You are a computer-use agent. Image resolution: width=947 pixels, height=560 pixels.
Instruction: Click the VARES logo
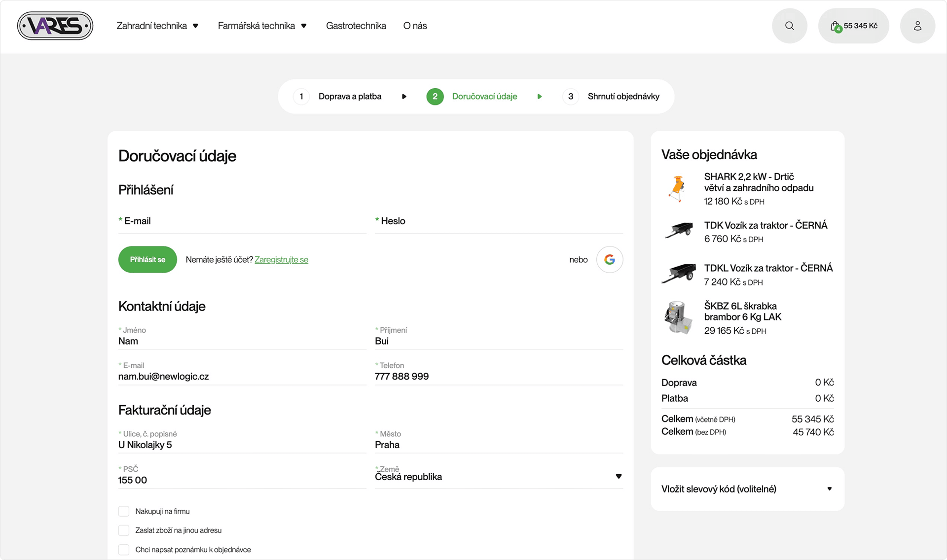pos(55,26)
